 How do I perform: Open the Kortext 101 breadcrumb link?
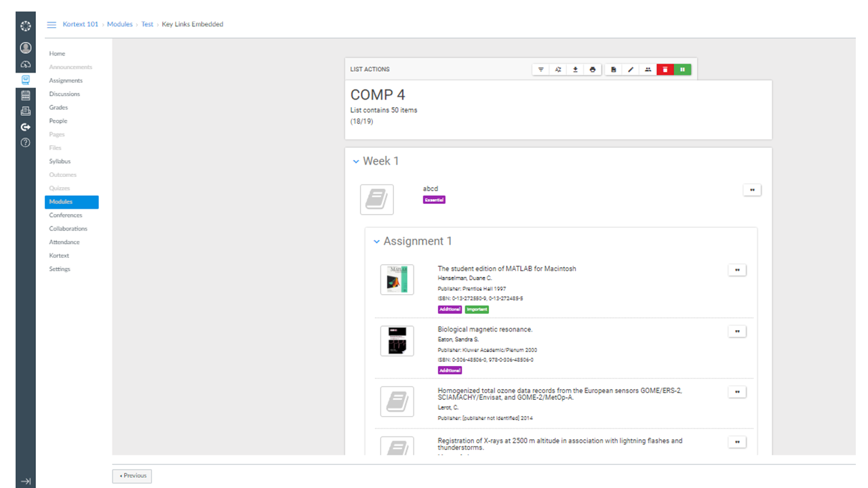[80, 24]
